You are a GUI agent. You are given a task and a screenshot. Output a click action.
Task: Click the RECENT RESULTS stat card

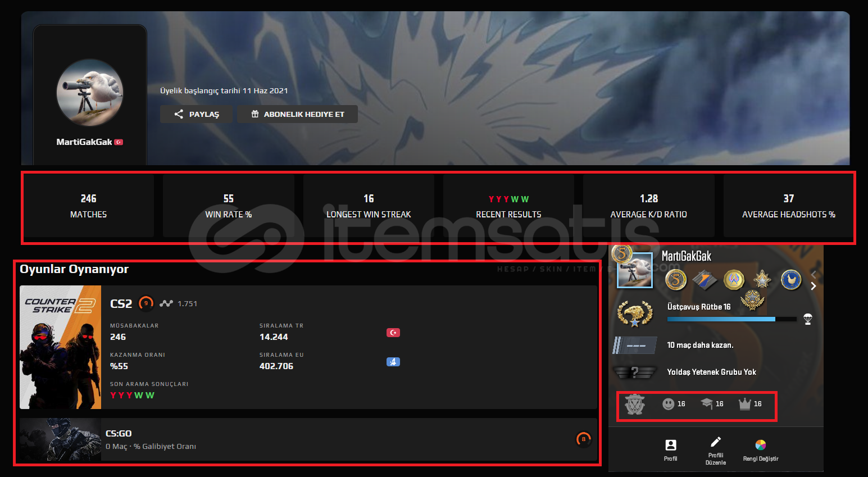(x=508, y=206)
